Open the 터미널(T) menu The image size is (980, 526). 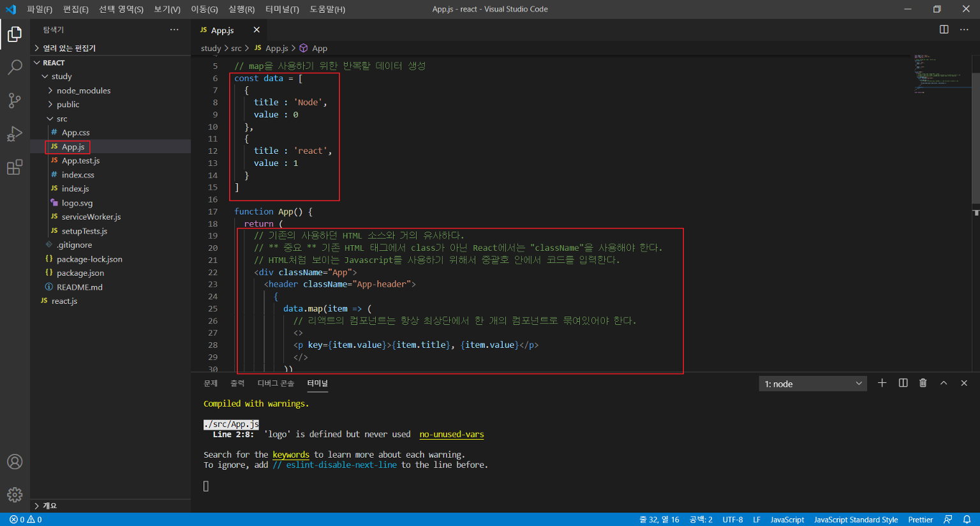click(x=282, y=9)
